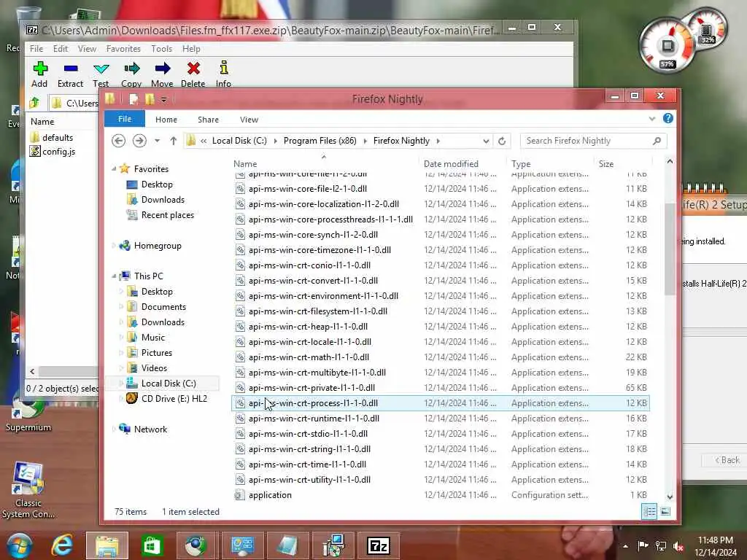The height and width of the screenshot is (560, 747).
Task: Open Videos under This PC
Action: point(154,368)
